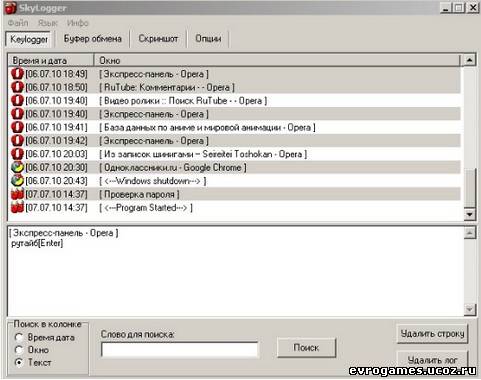Click Opera icon in the 18:49 row
Screen dimensions: 481x380
pos(17,74)
